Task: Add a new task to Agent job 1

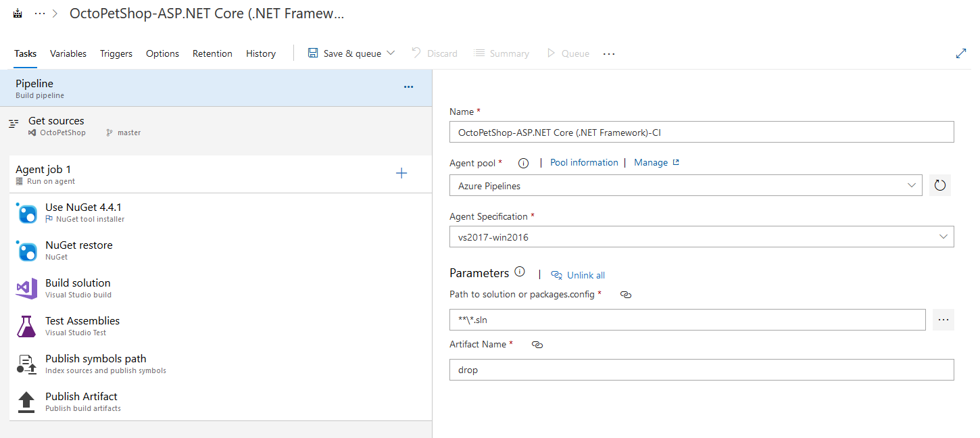Action: tap(401, 172)
